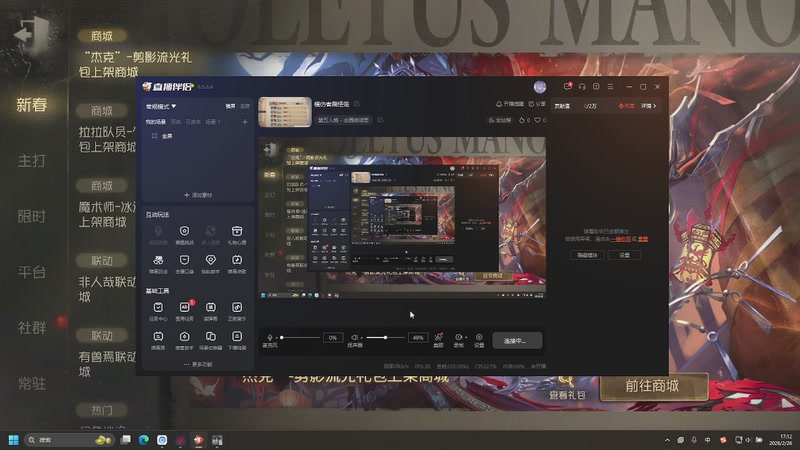
Task: Open the bookmark icon in title bar
Action: (596, 87)
